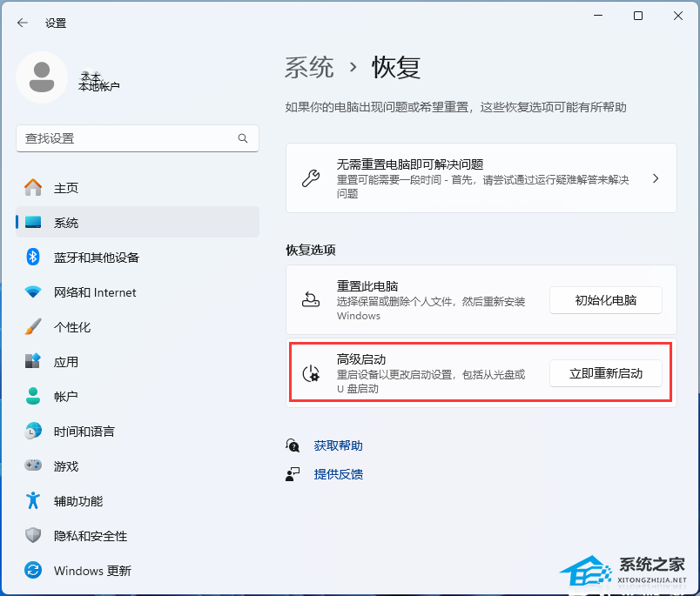Open 时间和语言 settings page
This screenshot has width=700, height=596.
pos(138,431)
